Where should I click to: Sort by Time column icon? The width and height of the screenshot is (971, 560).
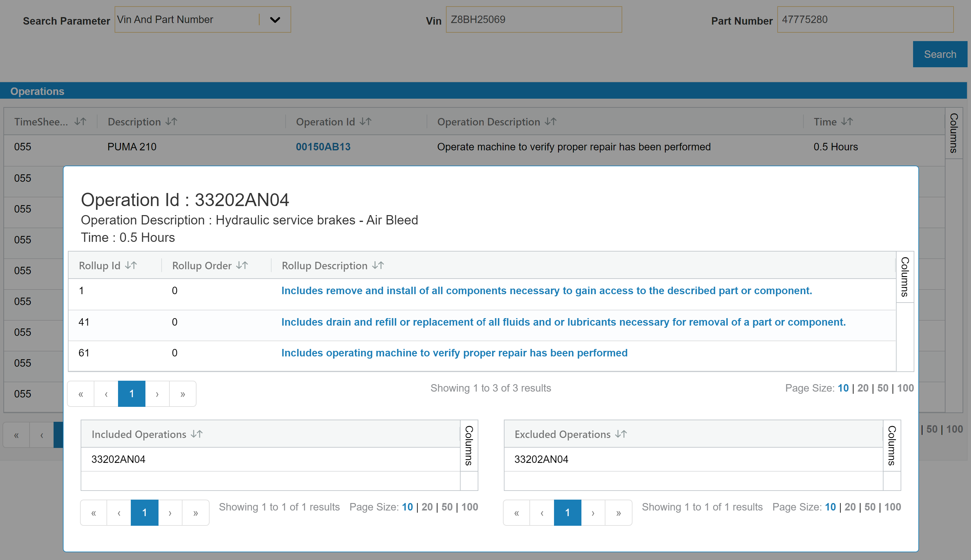[847, 122]
